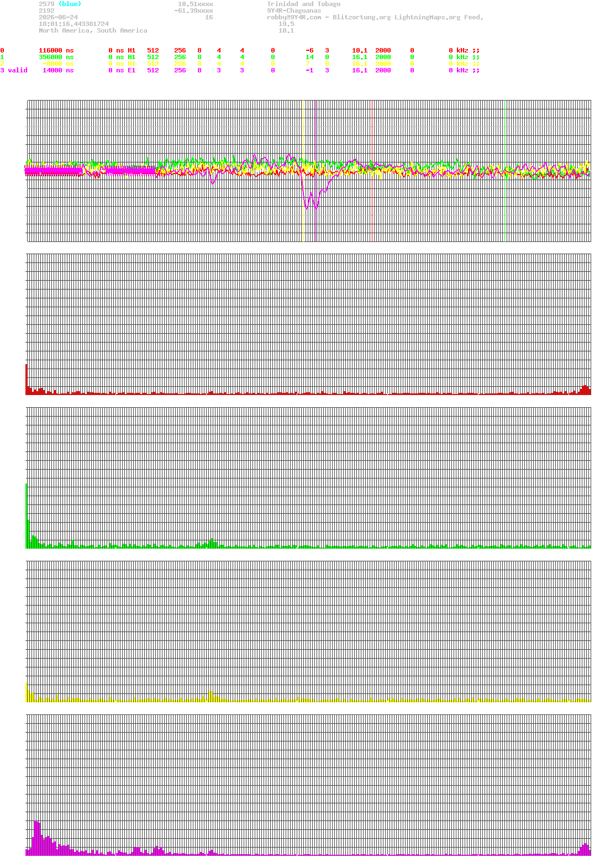Click the red "10.1" gain value
Viewport: 605px width, 868px height.
tap(360, 50)
